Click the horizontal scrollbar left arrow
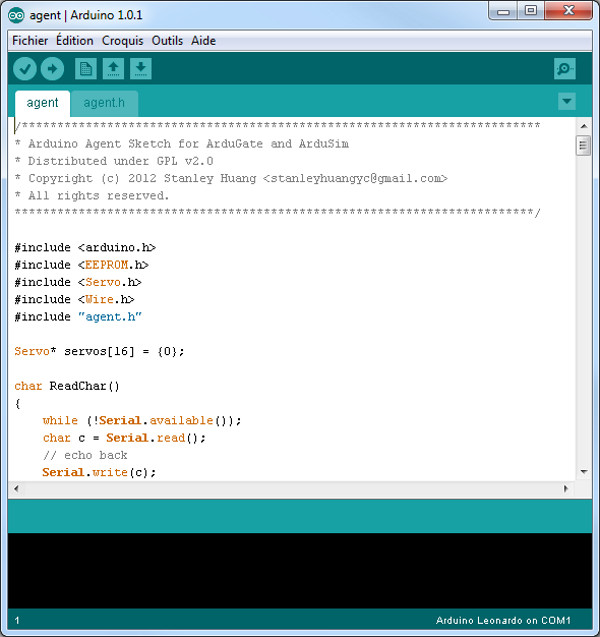 [16, 489]
